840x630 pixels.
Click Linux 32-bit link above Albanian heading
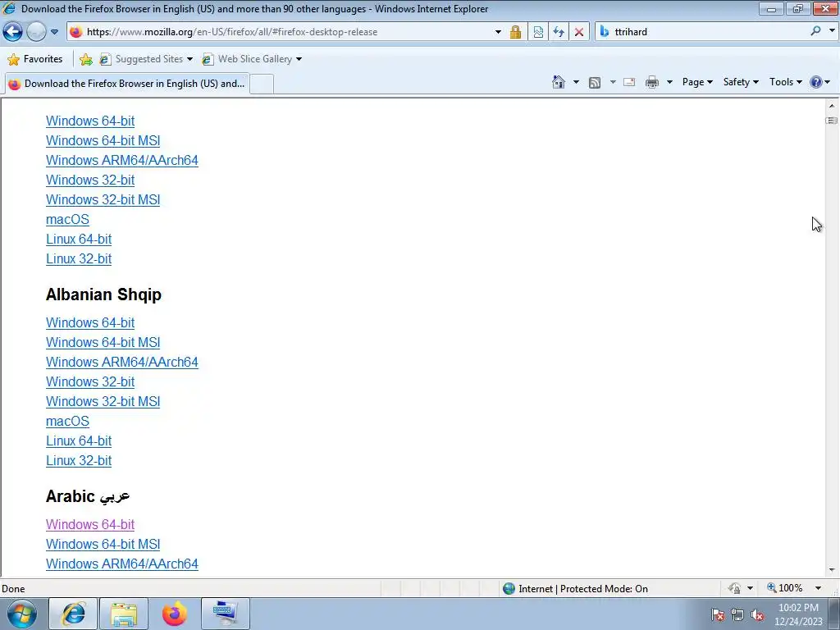pyautogui.click(x=79, y=258)
